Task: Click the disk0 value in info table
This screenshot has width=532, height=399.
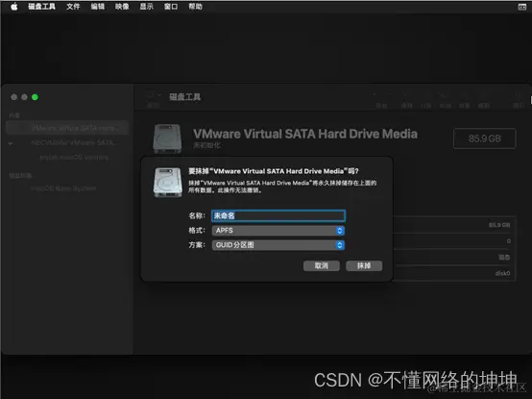Action: pyautogui.click(x=502, y=273)
